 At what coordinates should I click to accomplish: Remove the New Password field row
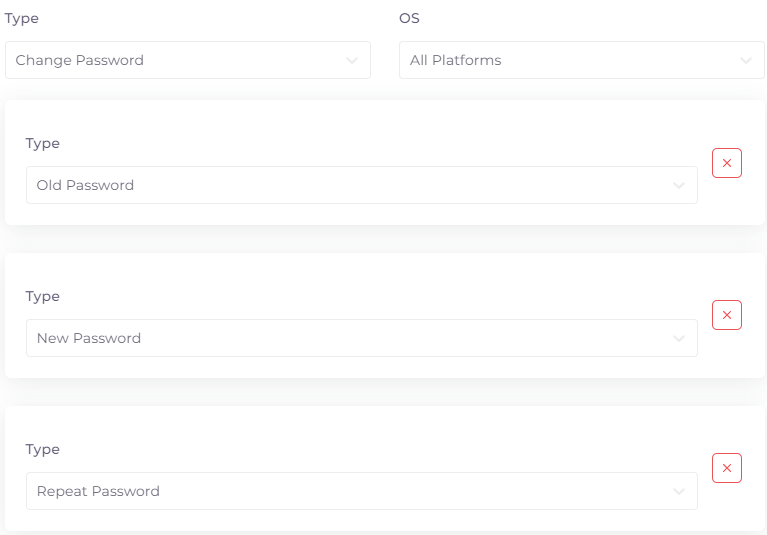pyautogui.click(x=727, y=316)
